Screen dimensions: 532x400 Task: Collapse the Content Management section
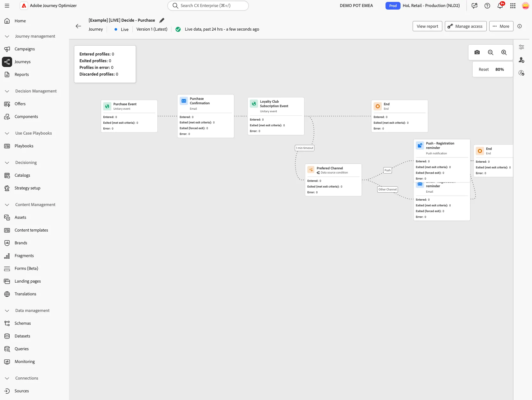pos(7,205)
